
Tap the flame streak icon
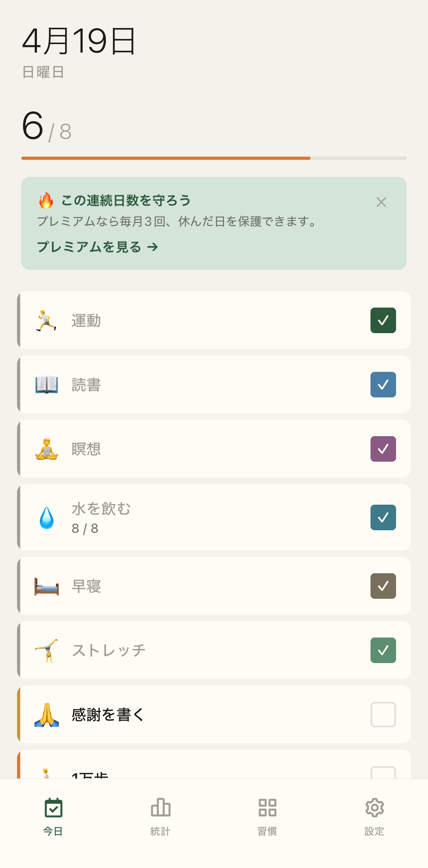46,201
